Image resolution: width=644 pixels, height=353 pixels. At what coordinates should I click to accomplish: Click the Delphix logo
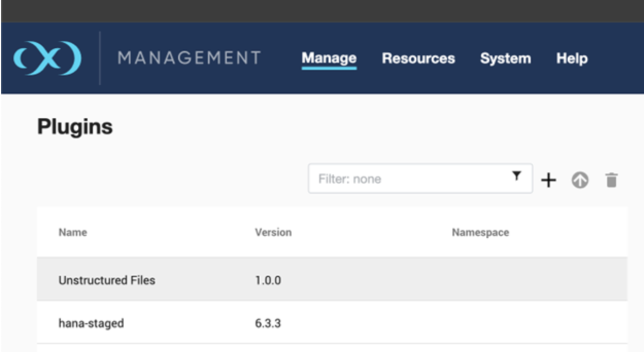[x=46, y=59]
